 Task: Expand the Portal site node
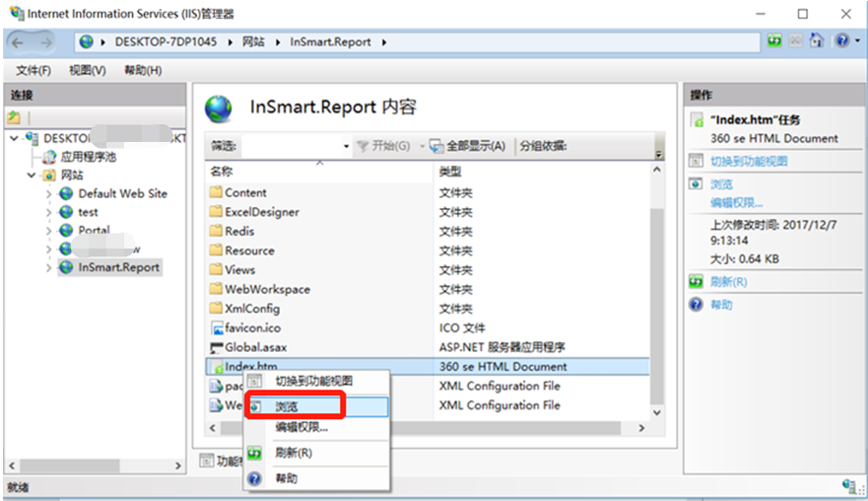(x=48, y=231)
